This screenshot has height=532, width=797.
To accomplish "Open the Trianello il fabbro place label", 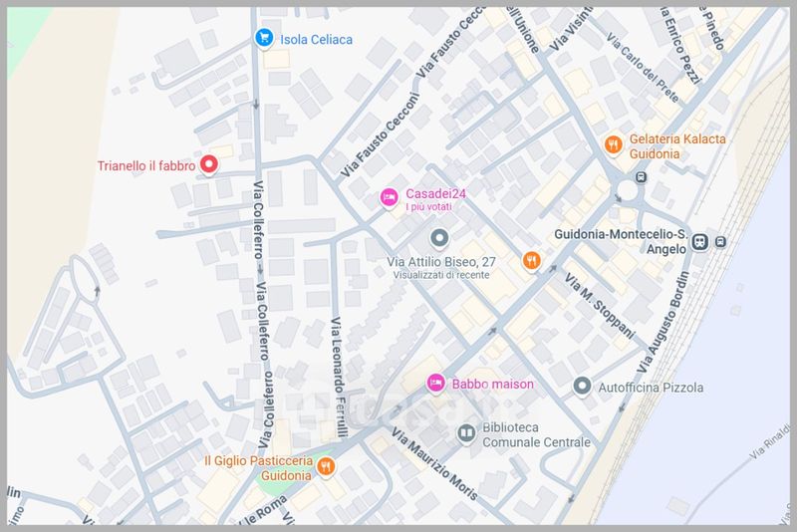I will (x=146, y=165).
